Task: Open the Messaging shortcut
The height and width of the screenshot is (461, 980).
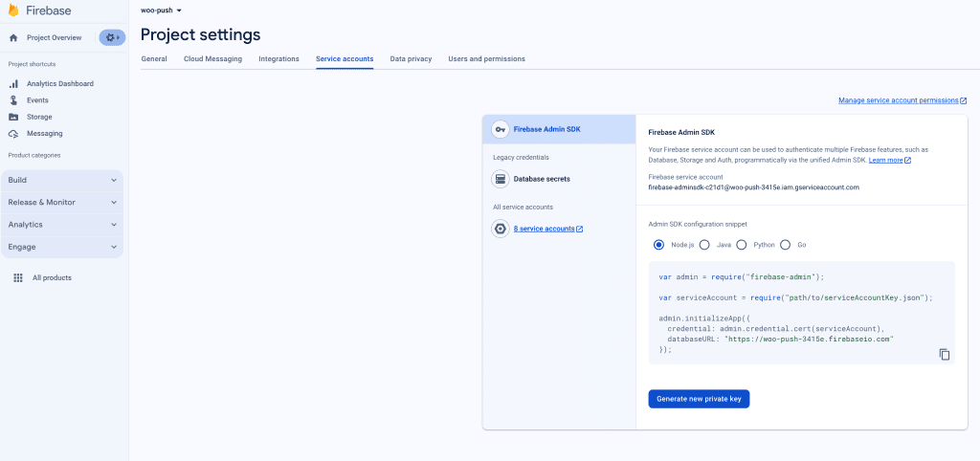Action: click(44, 134)
